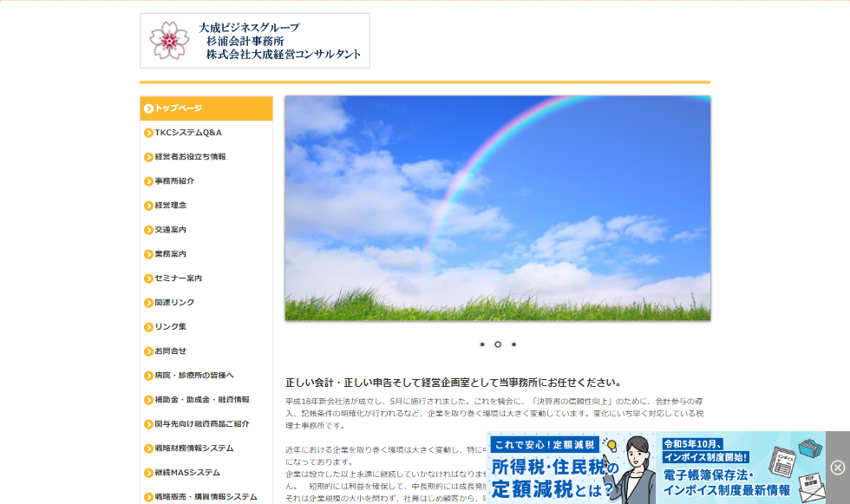
Task: Select the third carousel dot
Action: 513,344
